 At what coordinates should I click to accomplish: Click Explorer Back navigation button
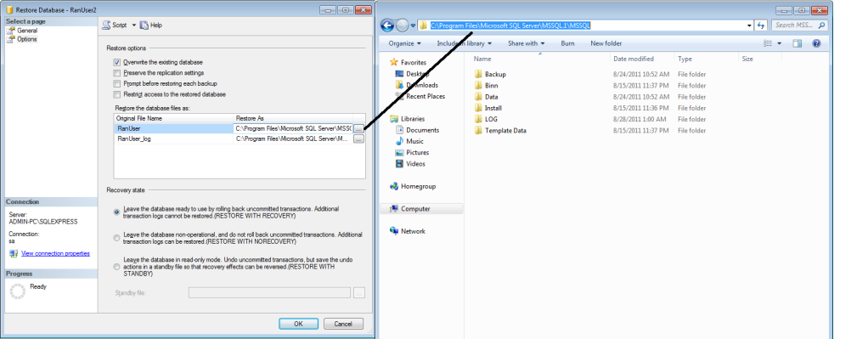[387, 25]
